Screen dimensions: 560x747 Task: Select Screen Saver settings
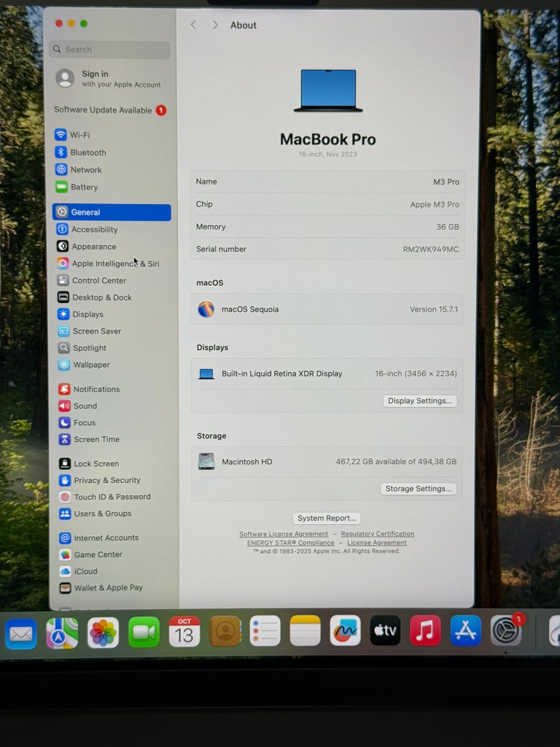click(x=90, y=331)
